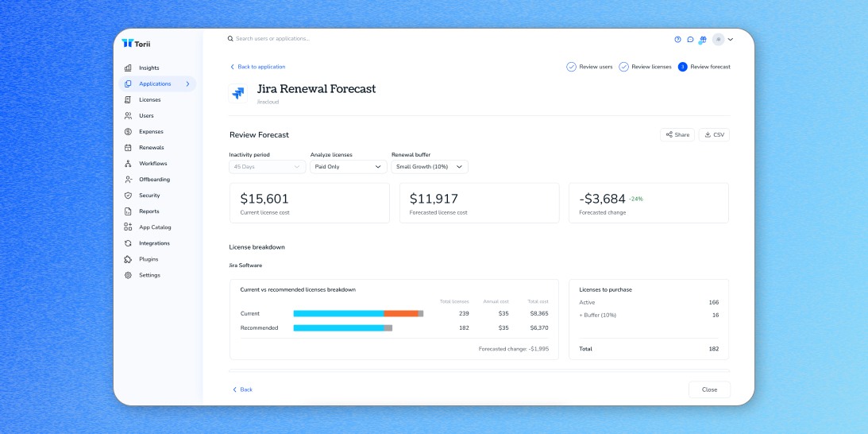Click the $6,370 total cost value
The height and width of the screenshot is (434, 868).
click(x=539, y=328)
